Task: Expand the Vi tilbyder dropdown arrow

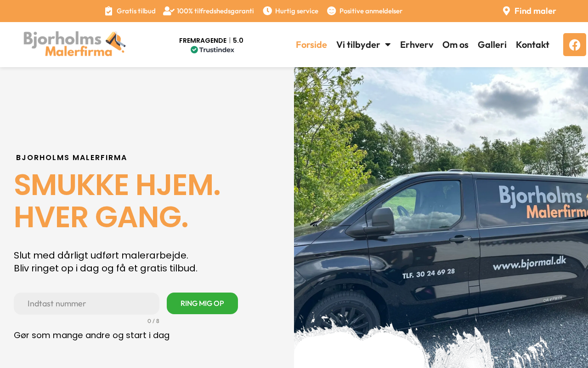Action: [x=388, y=45]
